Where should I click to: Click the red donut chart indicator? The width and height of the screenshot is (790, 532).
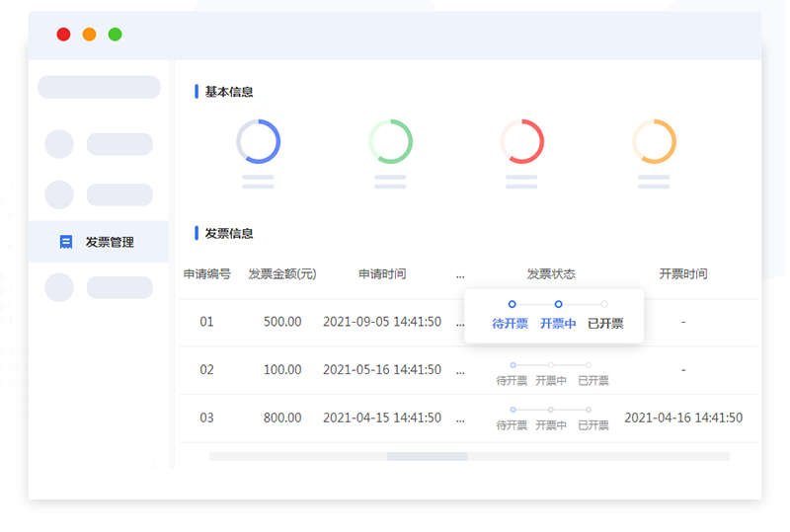(x=521, y=141)
